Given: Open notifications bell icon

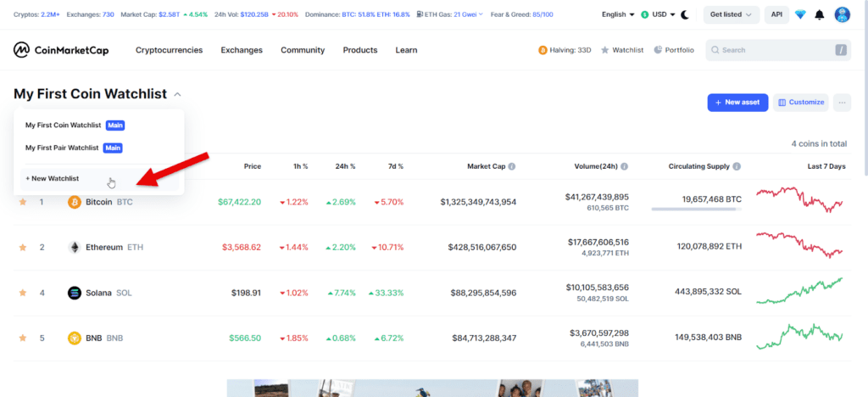Looking at the screenshot, I should (820, 15).
